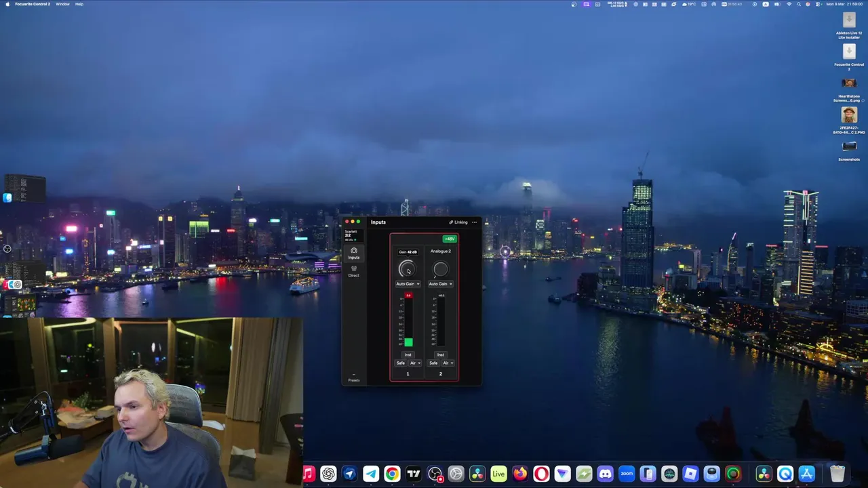Click the Gain 42 dB value label

(x=408, y=251)
